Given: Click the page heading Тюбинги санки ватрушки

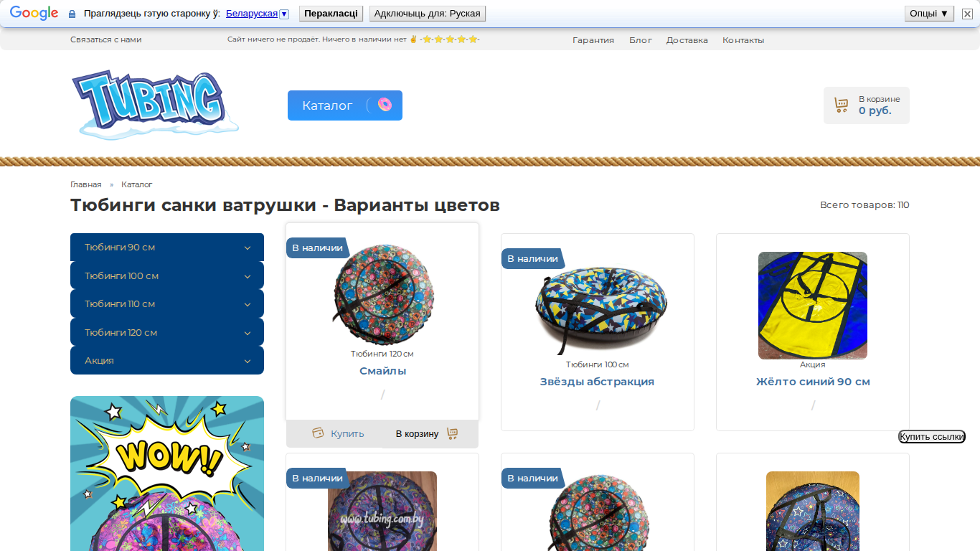Looking at the screenshot, I should (285, 205).
